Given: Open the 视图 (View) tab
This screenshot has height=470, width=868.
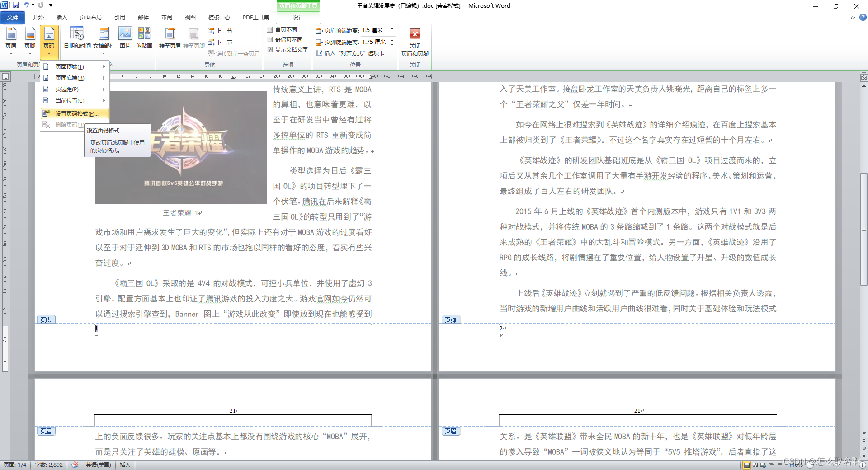Looking at the screenshot, I should pos(190,18).
